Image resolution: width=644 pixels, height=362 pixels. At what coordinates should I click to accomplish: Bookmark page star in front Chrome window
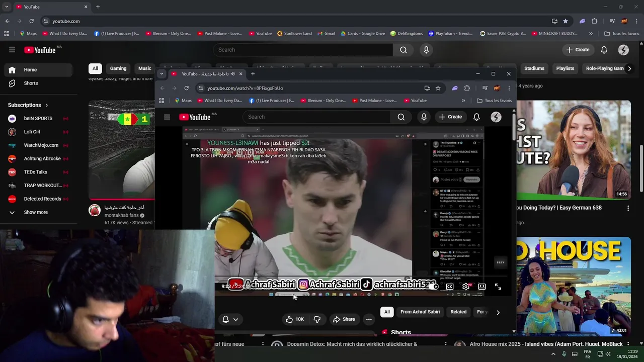438,88
